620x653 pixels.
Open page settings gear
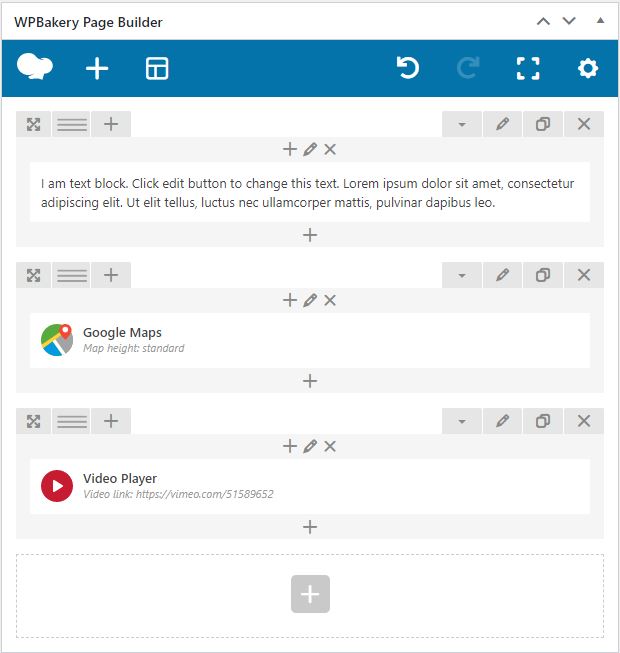[x=588, y=68]
